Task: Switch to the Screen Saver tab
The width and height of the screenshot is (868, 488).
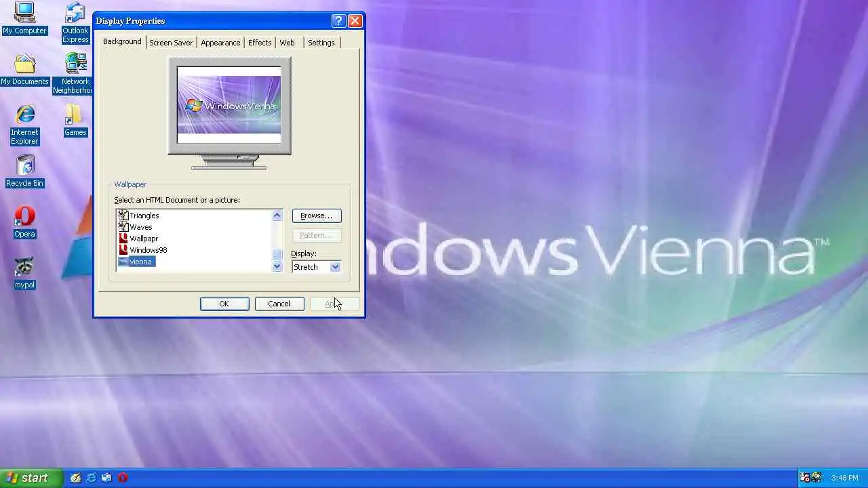Action: coord(171,43)
